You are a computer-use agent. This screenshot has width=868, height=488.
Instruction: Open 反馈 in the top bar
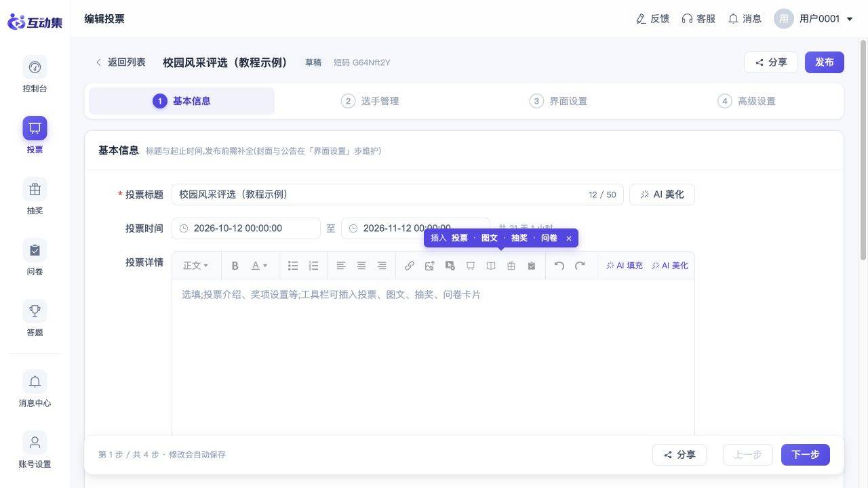[x=652, y=19]
